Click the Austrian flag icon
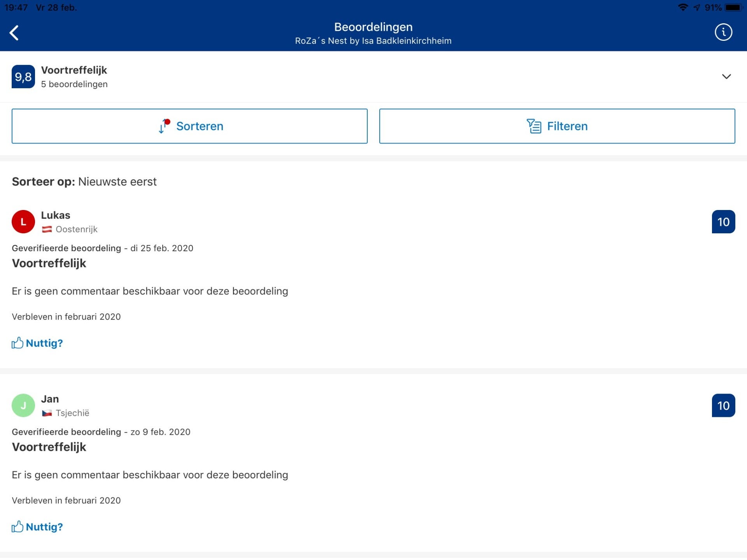The height and width of the screenshot is (560, 747). tap(47, 229)
